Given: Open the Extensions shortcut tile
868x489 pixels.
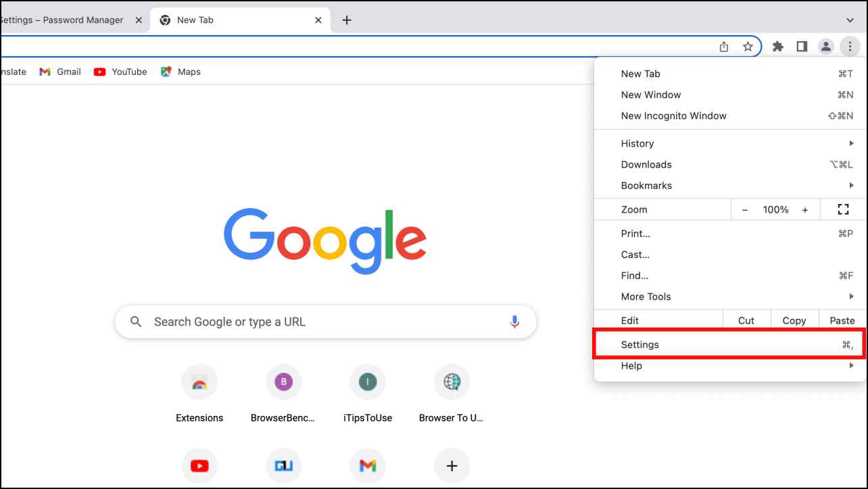Looking at the screenshot, I should 199,393.
